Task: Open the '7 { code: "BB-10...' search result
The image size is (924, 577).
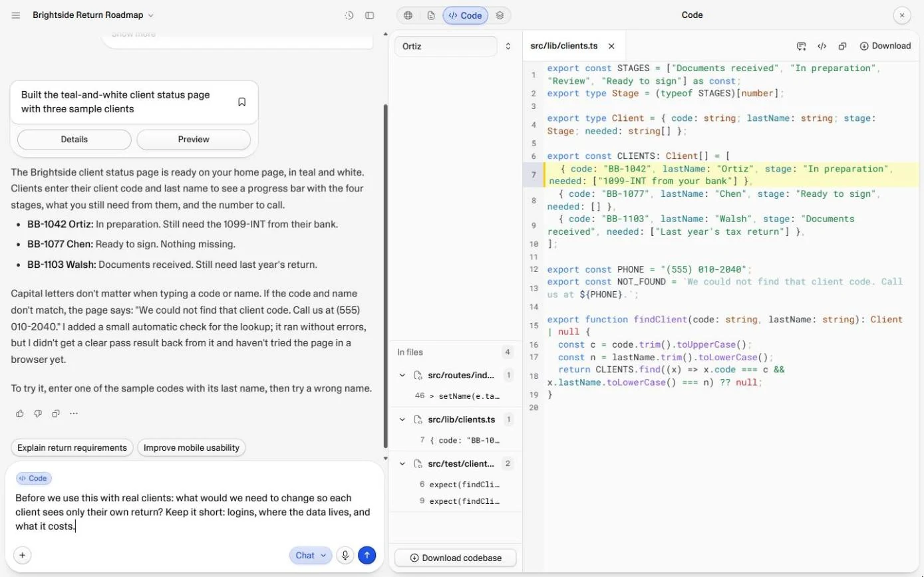Action: coord(456,440)
